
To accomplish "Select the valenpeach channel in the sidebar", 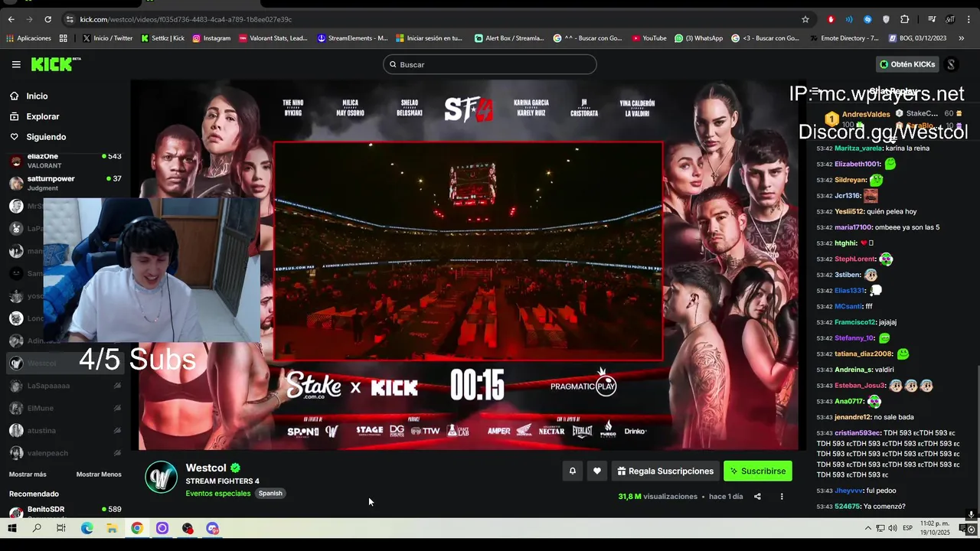I will 65,453.
